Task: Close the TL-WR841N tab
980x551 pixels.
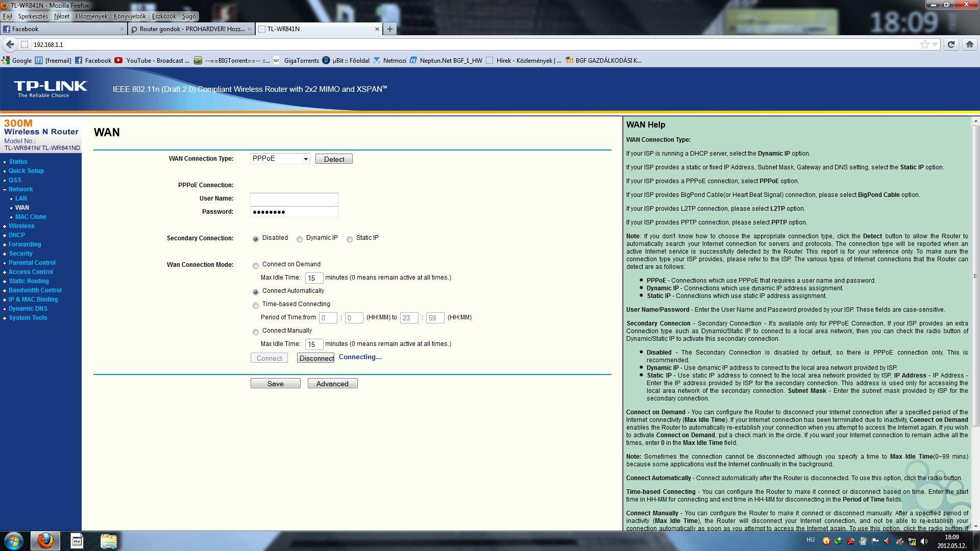Action: pos(377,29)
